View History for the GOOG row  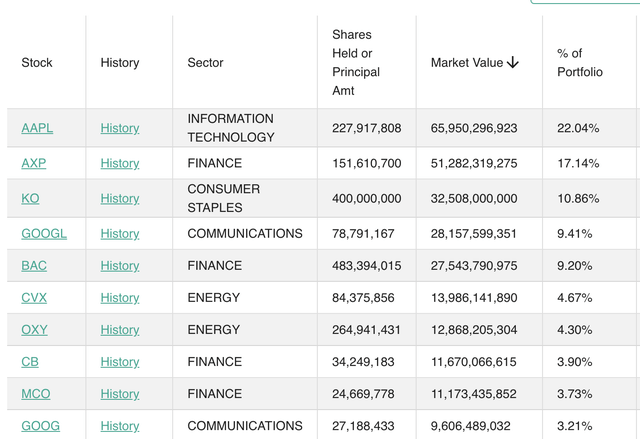120,426
